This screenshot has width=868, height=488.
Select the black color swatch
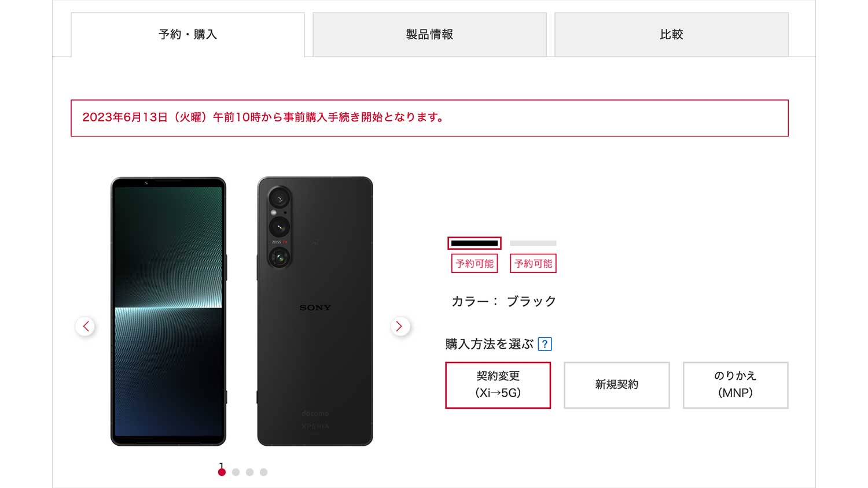click(475, 243)
